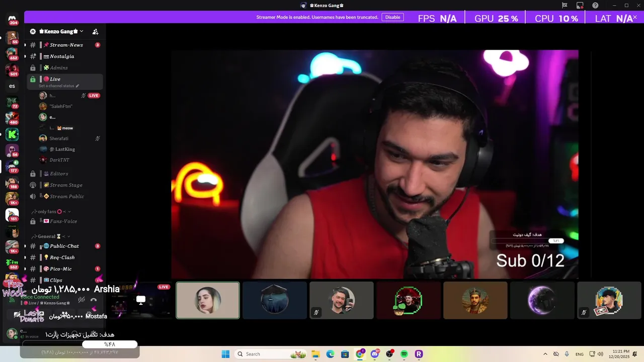Open File Explorer on taskbar
The image size is (644, 362).
tap(315, 354)
